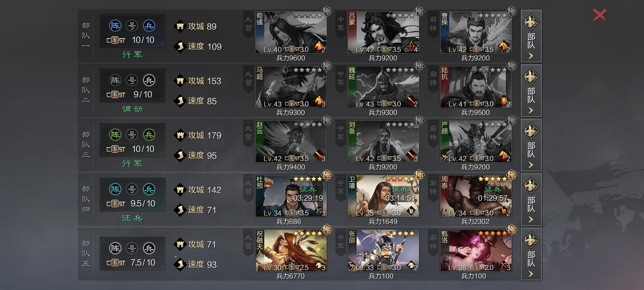Toggle the 阵 icon in 部队二
This screenshot has height=290, width=644.
[x=115, y=80]
